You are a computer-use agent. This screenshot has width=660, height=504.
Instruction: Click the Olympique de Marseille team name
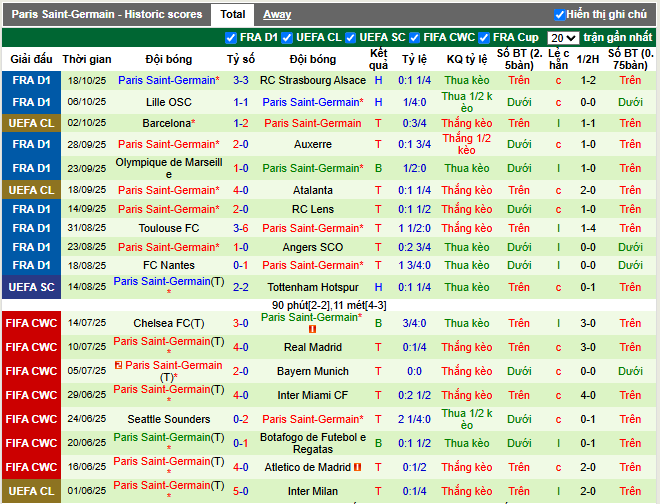(x=167, y=168)
